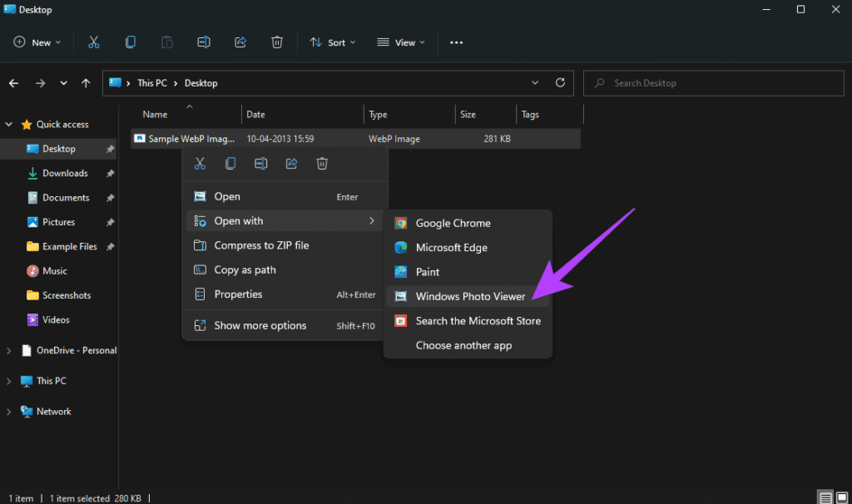
Task: Select the Sample WebP Image file row
Action: [355, 139]
